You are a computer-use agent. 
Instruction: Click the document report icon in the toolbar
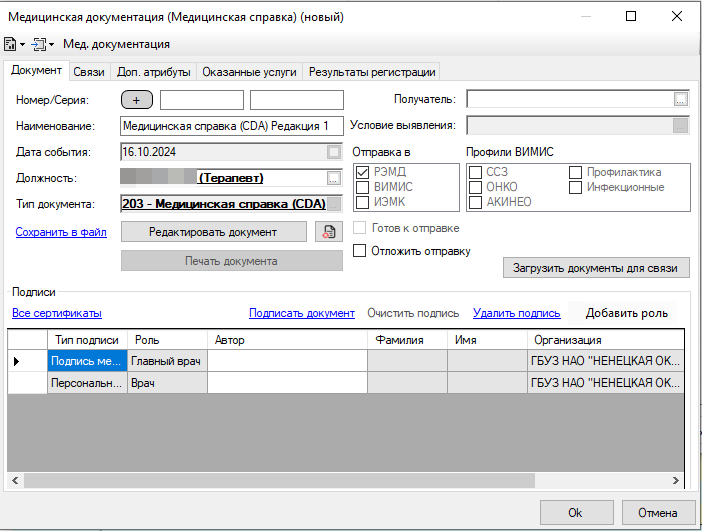[10, 44]
